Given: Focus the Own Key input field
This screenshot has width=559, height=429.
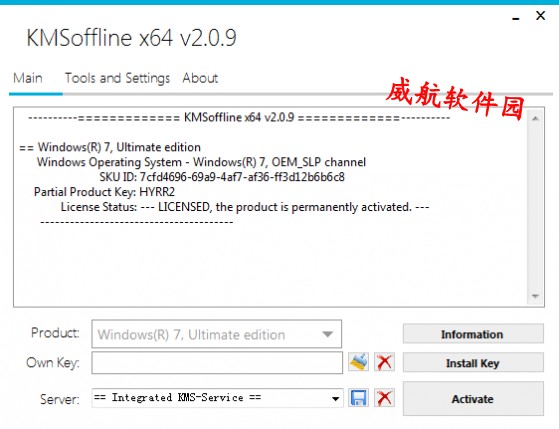Looking at the screenshot, I should click(x=217, y=363).
